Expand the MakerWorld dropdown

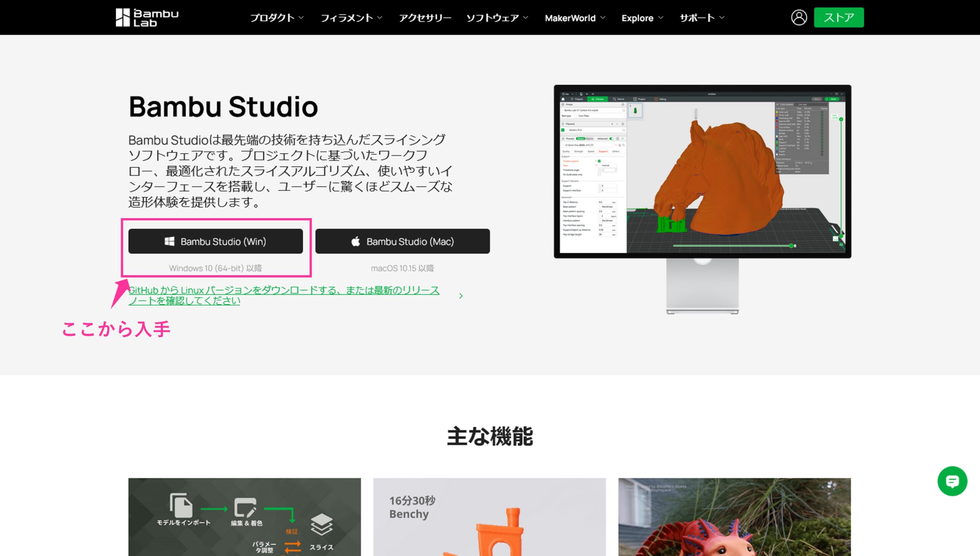(575, 18)
